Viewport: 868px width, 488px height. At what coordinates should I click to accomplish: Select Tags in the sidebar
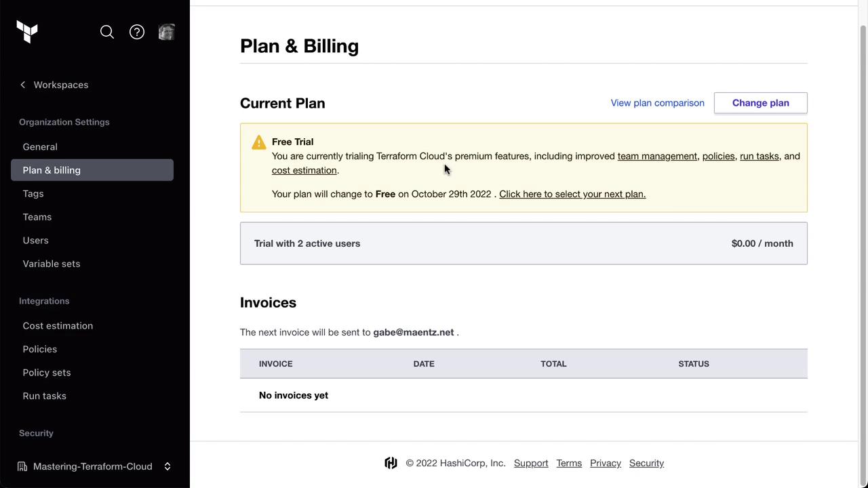(x=33, y=193)
